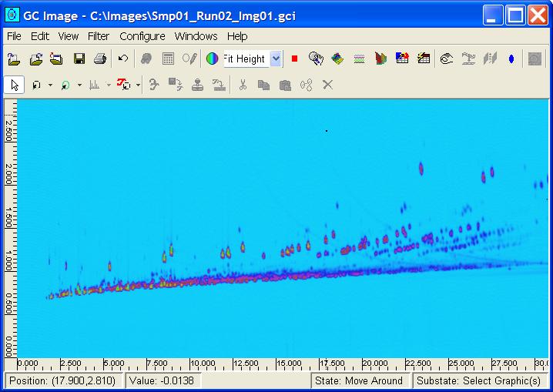
Task: Select the arrow pointer cursor mode
Action: click(x=14, y=85)
